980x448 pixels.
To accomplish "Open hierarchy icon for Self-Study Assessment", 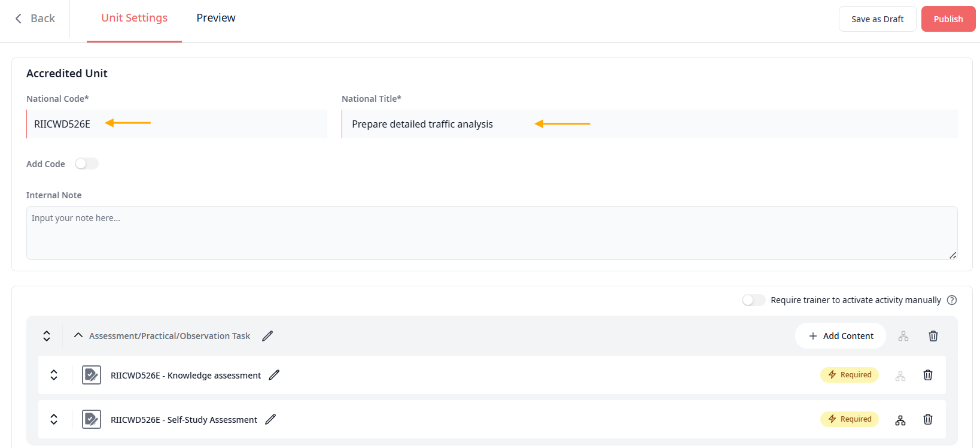I will [x=900, y=420].
